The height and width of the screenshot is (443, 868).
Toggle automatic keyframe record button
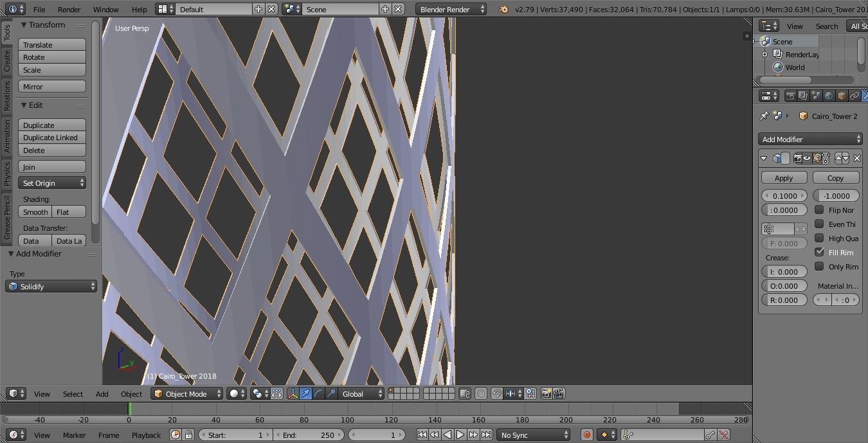[x=586, y=435]
